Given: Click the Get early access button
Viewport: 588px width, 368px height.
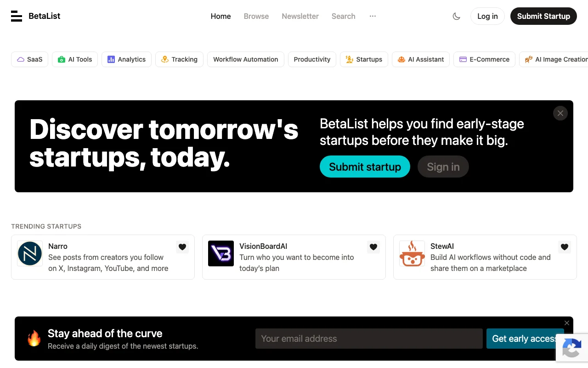Looking at the screenshot, I should (525, 339).
